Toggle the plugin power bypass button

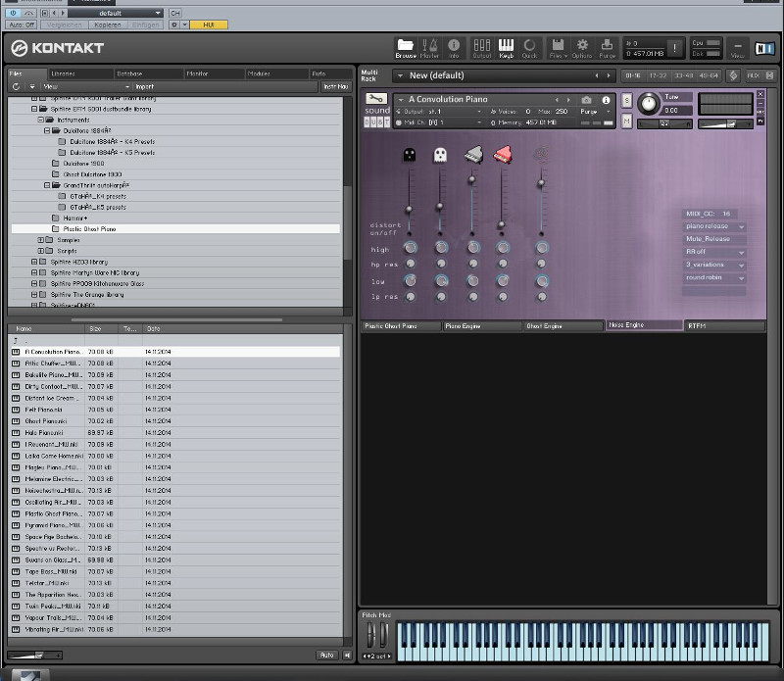[x=13, y=13]
